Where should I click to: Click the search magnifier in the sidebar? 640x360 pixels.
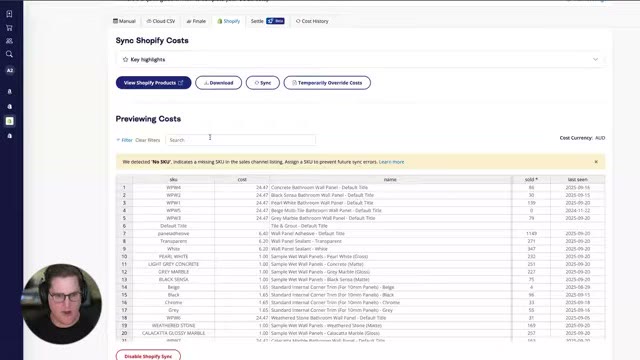[x=9, y=54]
